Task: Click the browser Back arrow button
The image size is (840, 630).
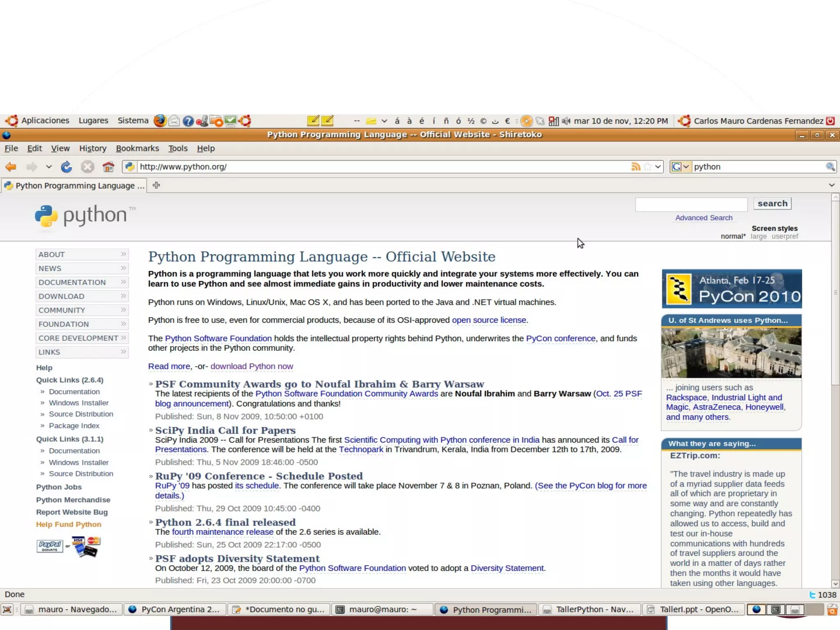Action: pyautogui.click(x=11, y=167)
